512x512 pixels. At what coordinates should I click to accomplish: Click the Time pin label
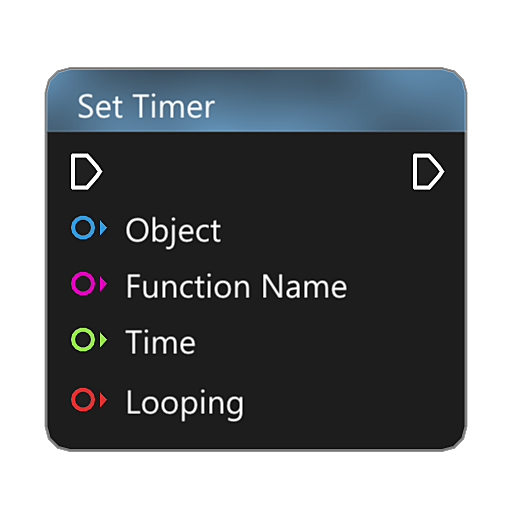(161, 342)
